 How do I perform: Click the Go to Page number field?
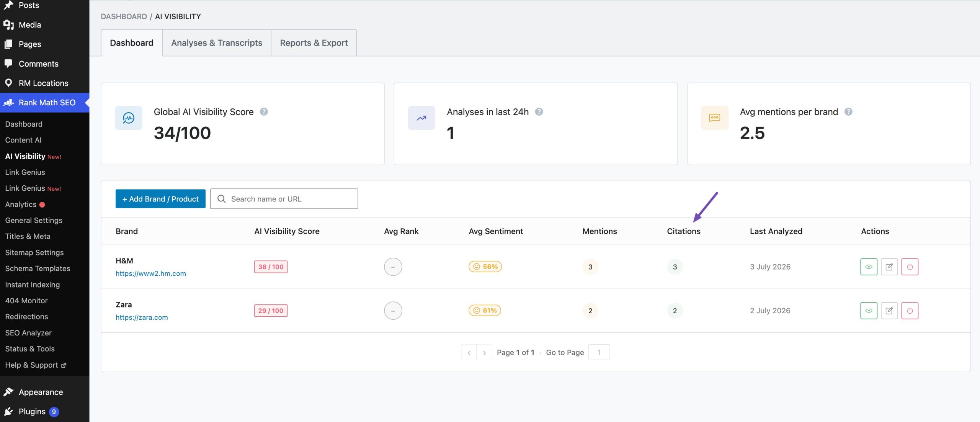tap(599, 352)
